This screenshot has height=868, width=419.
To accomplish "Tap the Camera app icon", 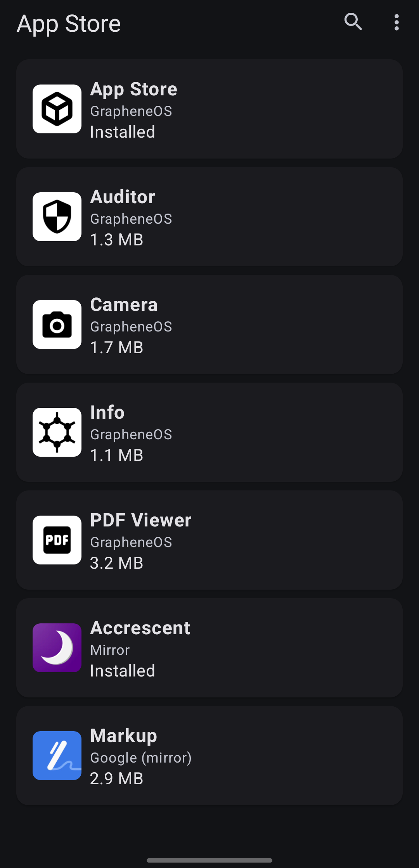I will click(57, 324).
